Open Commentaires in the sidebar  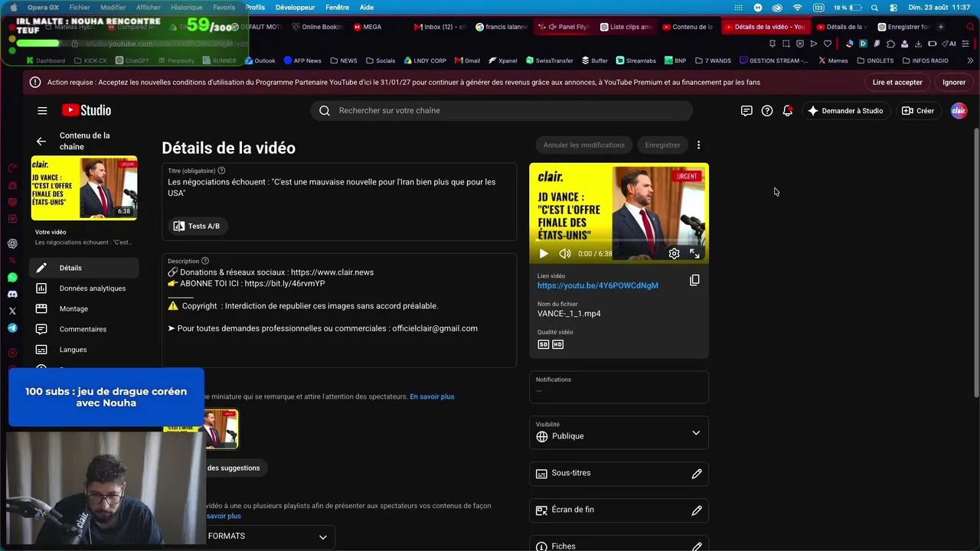pos(84,329)
